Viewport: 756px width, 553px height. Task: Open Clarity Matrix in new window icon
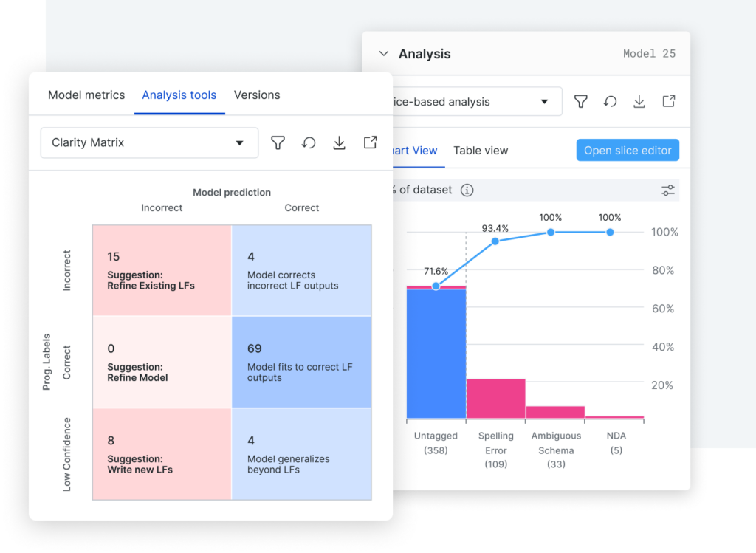[371, 142]
